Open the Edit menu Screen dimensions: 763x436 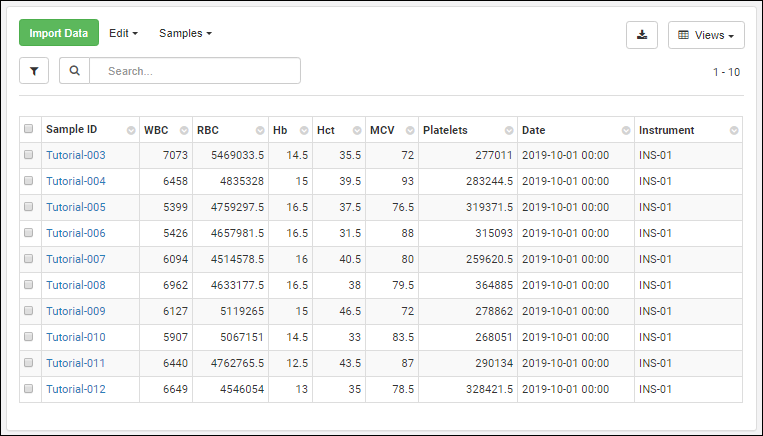123,33
